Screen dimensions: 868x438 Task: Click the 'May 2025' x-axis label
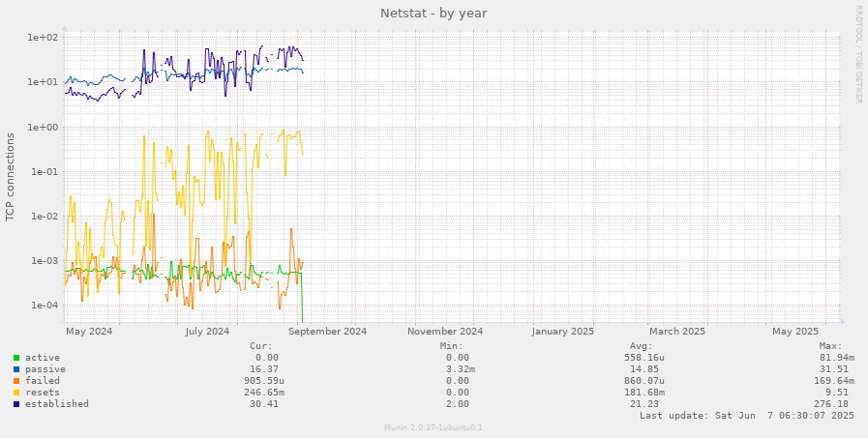pos(795,332)
